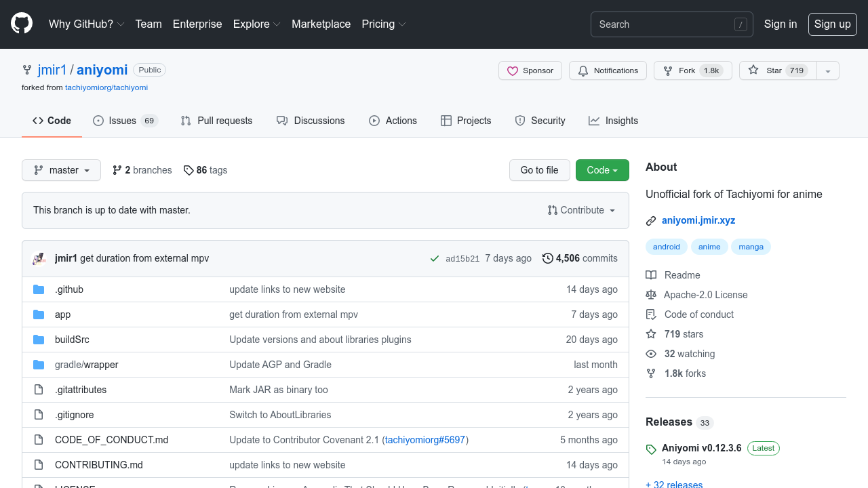This screenshot has height=488, width=868.
Task: Open the tachiyomiorg/tachiyomi parent repository link
Action: [x=106, y=87]
